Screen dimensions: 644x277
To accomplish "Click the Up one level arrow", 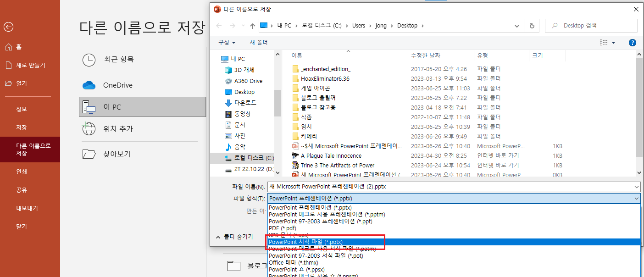I will coord(252,26).
